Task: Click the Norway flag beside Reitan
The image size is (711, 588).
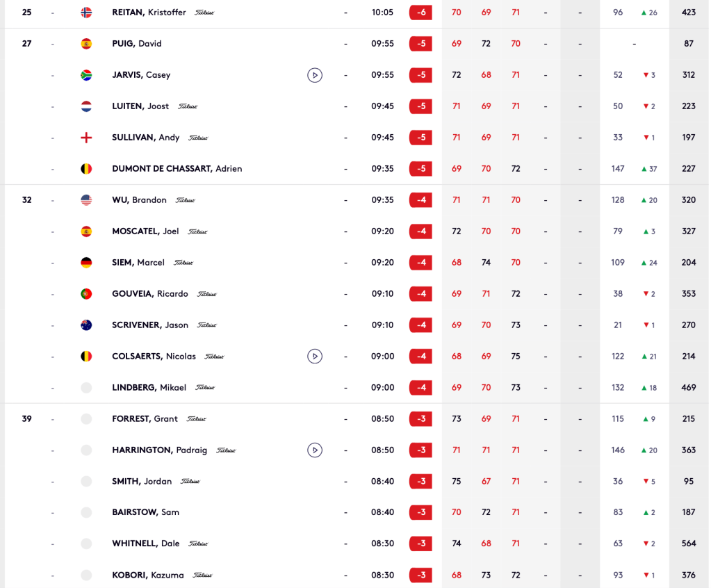Action: pos(86,13)
